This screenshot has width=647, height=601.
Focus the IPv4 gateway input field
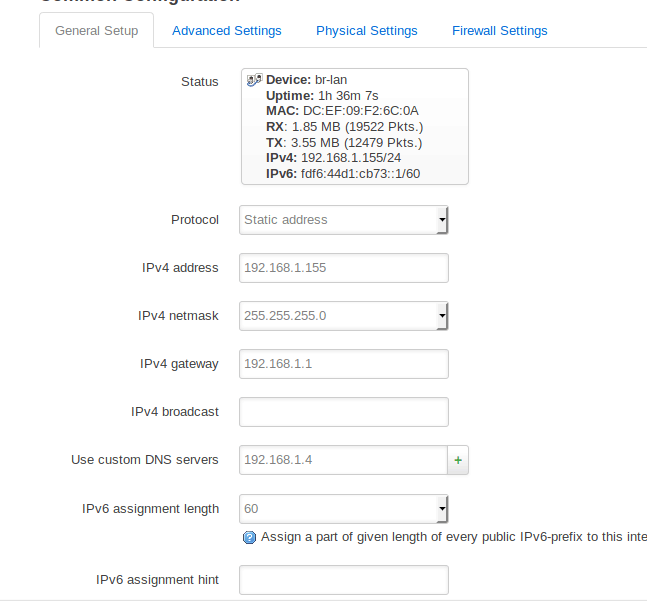click(344, 364)
